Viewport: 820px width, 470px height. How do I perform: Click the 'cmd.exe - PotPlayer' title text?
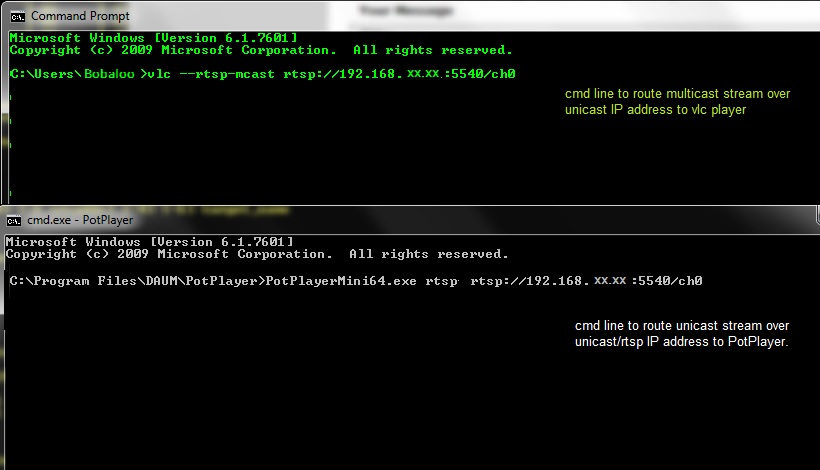tap(80, 220)
